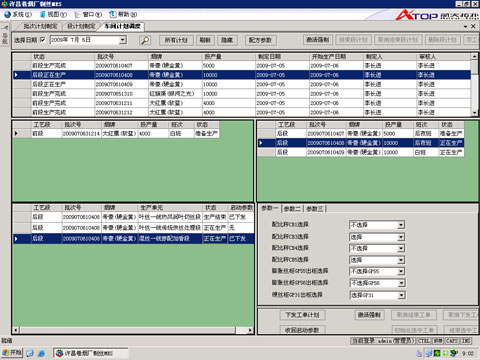Viewport: 480px width, 360px height.
Task: Click top table scrollbar up arrow
Action: [x=474, y=56]
